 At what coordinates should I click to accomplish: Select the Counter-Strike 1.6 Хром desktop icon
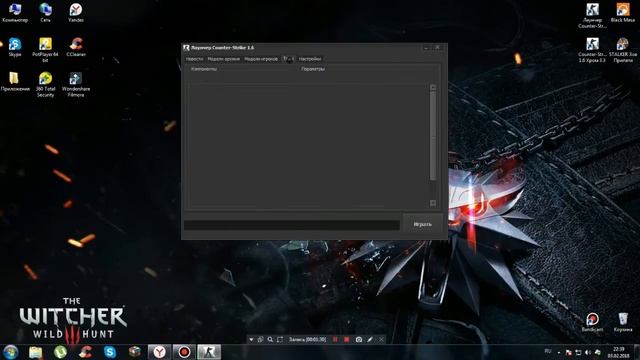[x=592, y=50]
